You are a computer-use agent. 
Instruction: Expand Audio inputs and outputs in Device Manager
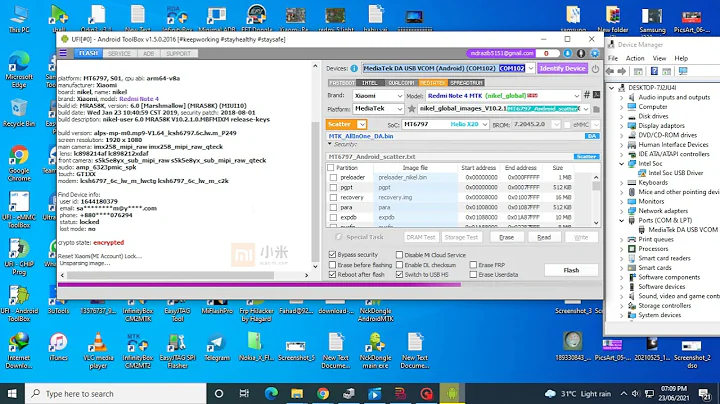tap(622, 97)
